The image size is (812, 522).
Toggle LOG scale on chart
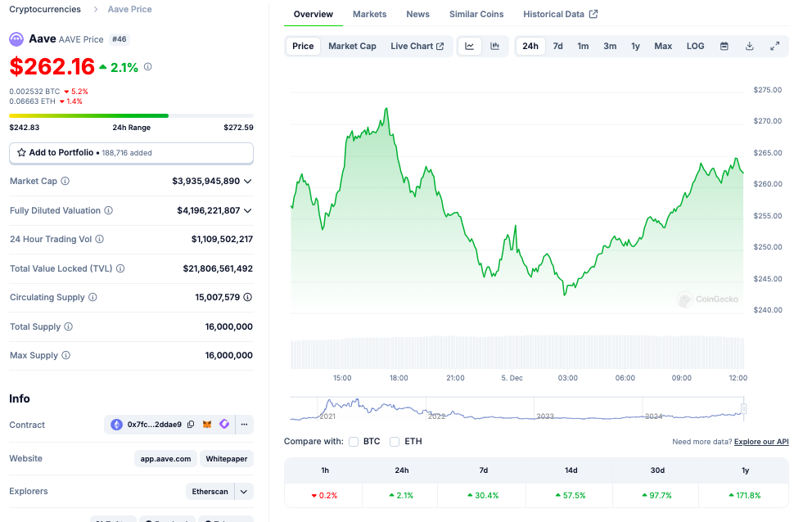tap(695, 46)
